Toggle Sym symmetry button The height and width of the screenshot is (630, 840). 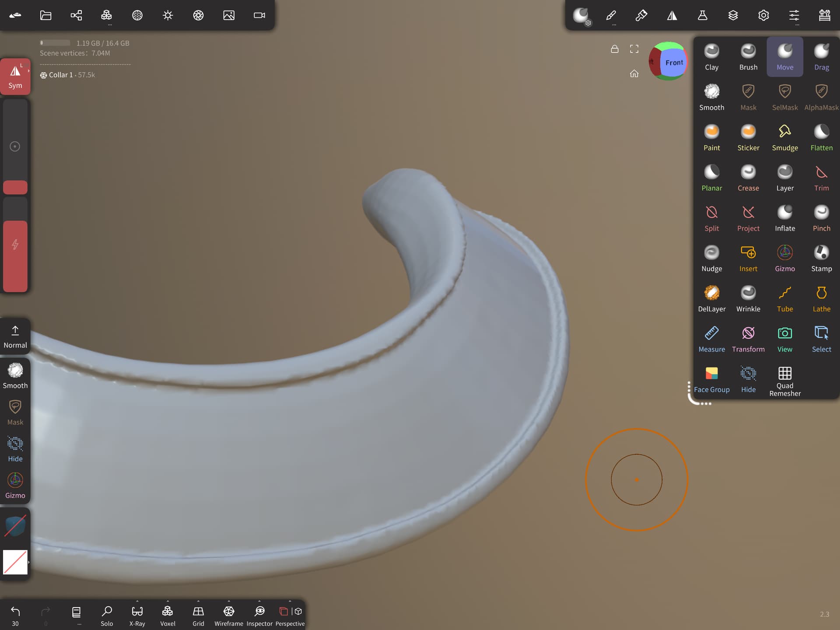pos(15,77)
